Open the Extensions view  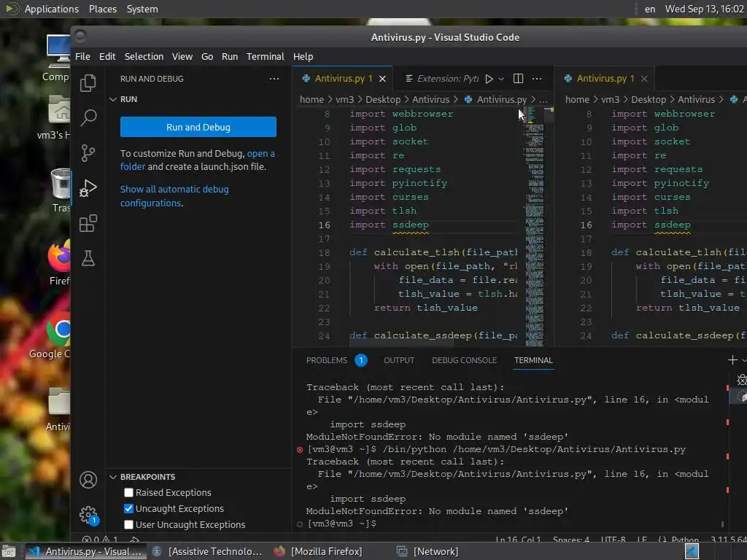(x=88, y=223)
